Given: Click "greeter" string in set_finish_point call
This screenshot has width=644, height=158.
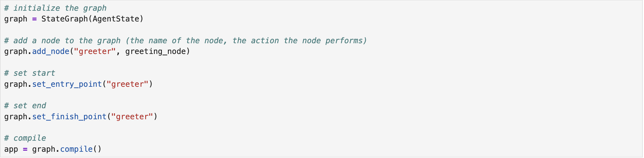Looking at the screenshot, I should [x=132, y=117].
